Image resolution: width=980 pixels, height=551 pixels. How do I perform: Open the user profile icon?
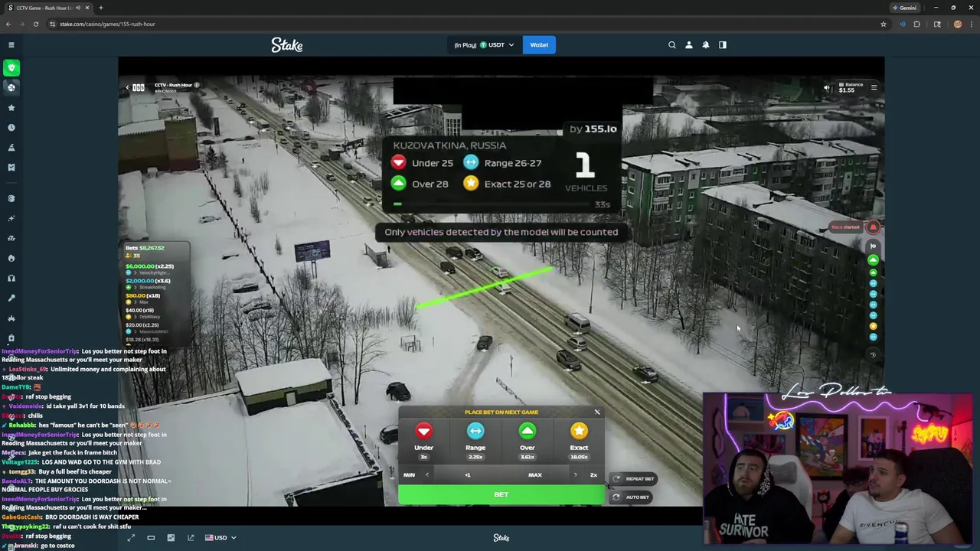tap(689, 45)
